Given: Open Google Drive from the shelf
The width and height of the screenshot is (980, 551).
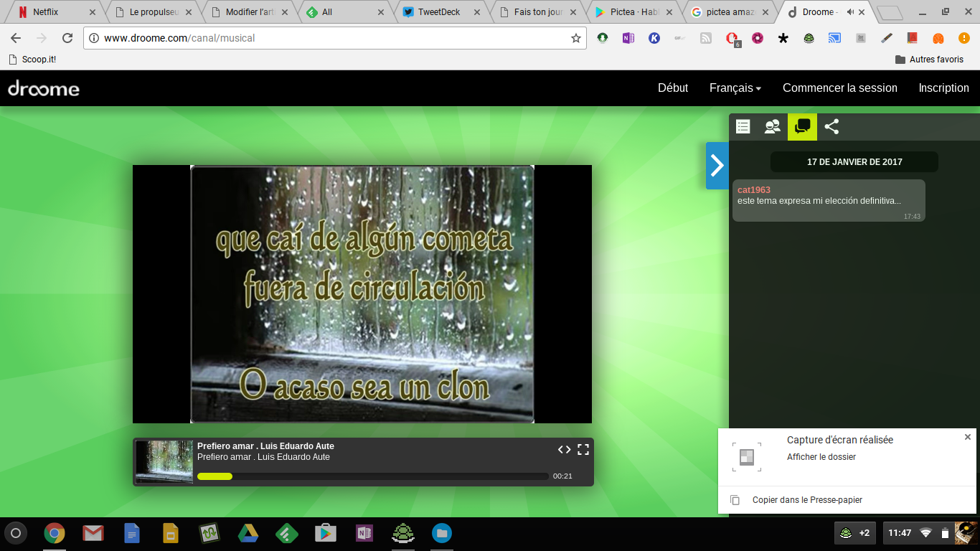Looking at the screenshot, I should (x=248, y=533).
